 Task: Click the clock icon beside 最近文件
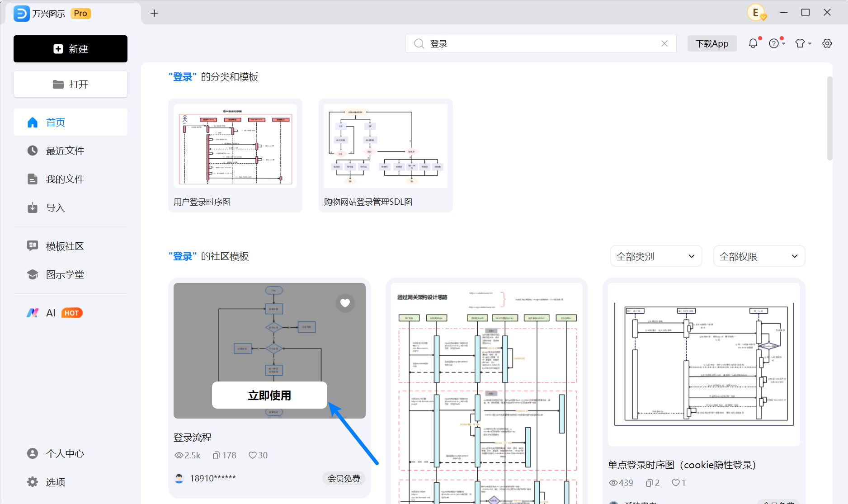[33, 151]
